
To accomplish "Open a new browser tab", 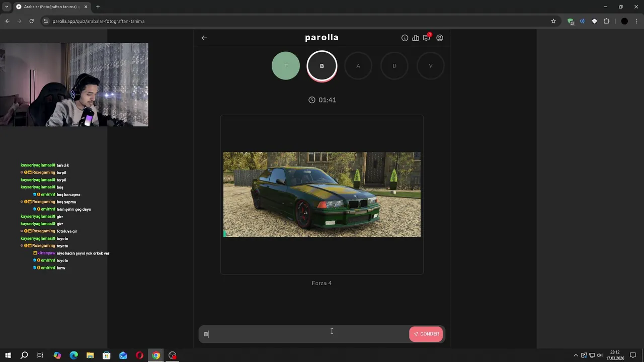I will (98, 7).
